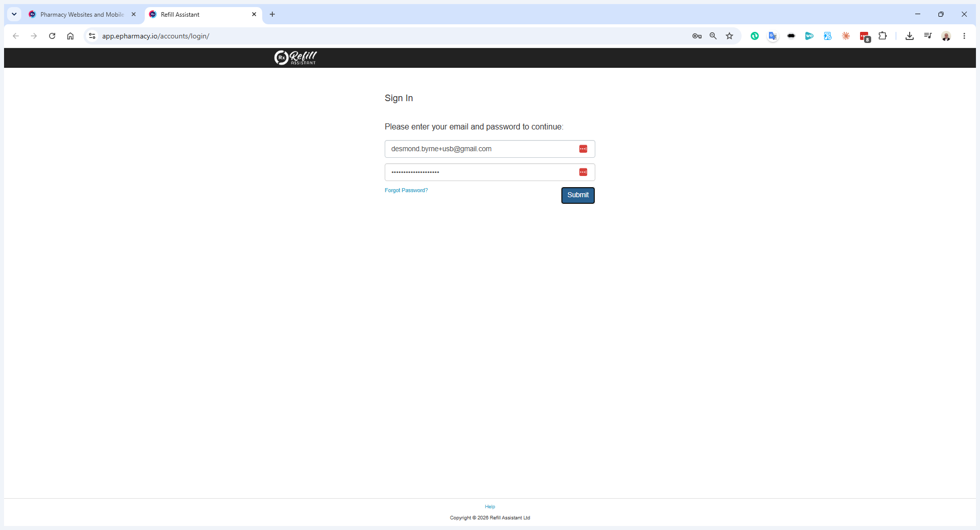The width and height of the screenshot is (980, 530).
Task: Expand the tab search dropdown arrow
Action: (14, 14)
